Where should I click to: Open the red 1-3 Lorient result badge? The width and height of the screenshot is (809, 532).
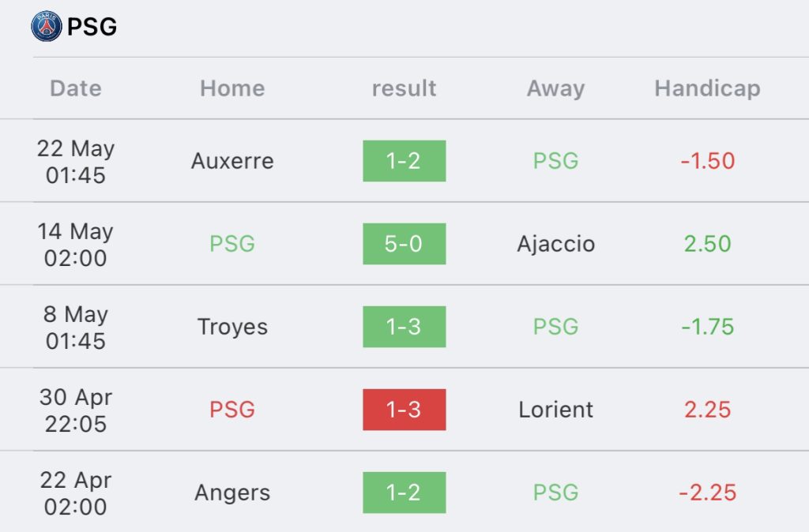404,410
